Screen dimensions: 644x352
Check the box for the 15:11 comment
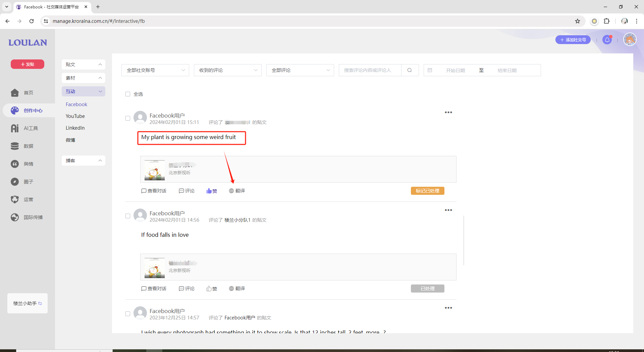pos(128,118)
